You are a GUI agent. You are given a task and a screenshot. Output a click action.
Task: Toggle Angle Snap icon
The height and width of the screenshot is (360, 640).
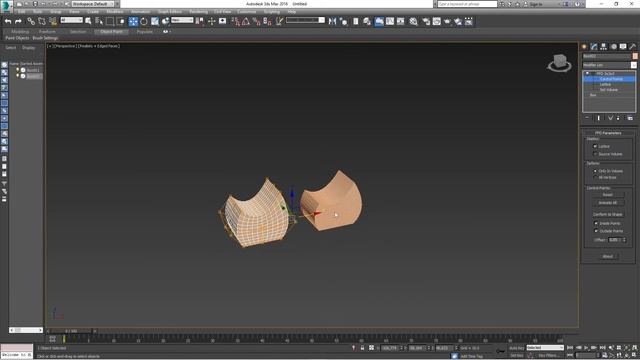[x=246, y=21]
